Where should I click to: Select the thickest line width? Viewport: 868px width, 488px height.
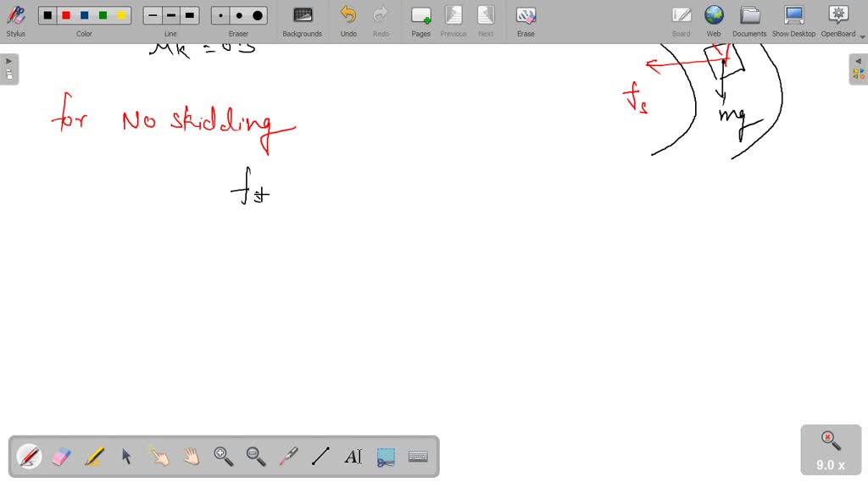click(190, 15)
